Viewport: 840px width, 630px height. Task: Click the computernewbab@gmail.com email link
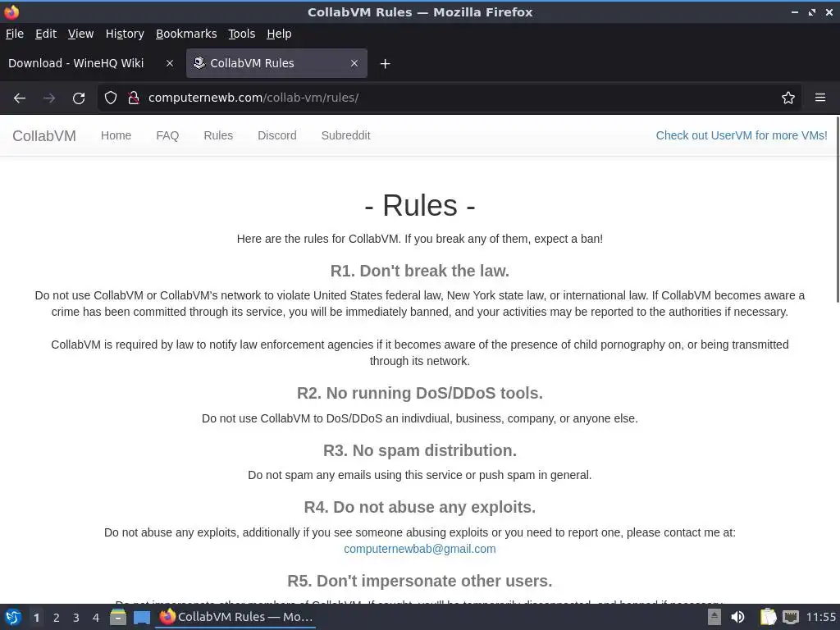tap(419, 549)
